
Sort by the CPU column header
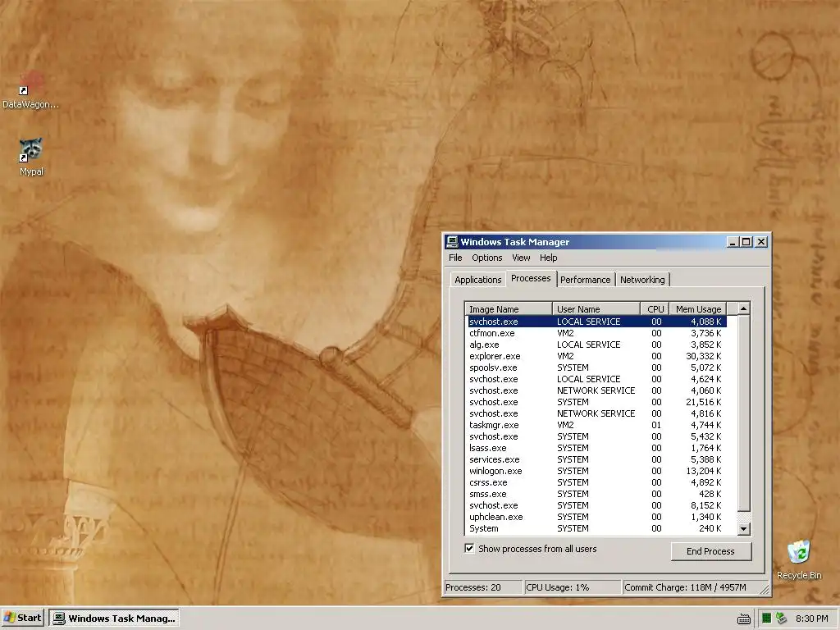655,309
